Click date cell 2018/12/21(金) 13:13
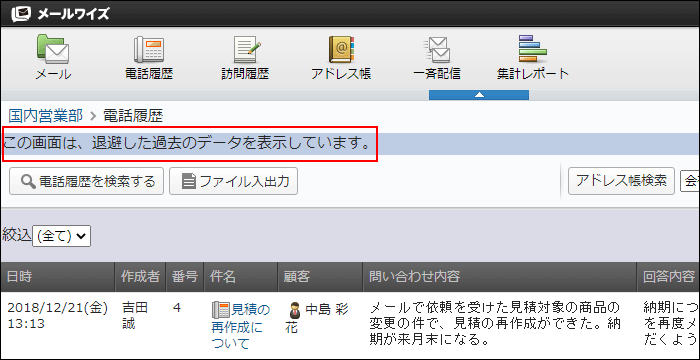700x360 pixels. click(58, 316)
